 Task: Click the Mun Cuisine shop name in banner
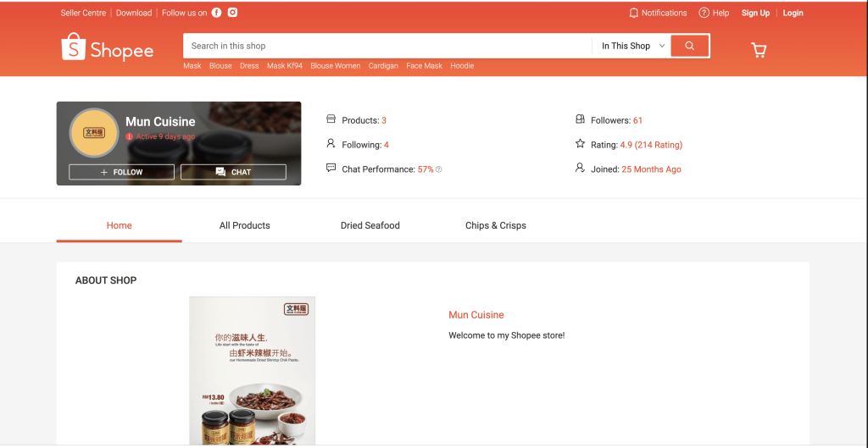(x=160, y=122)
